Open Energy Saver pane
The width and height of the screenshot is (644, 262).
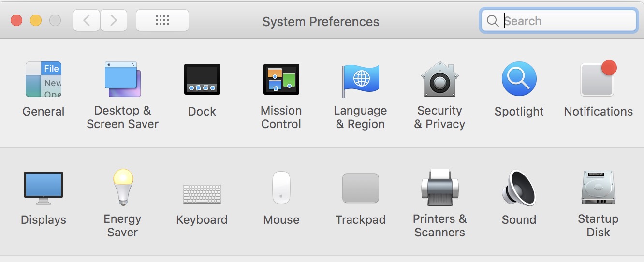[123, 188]
